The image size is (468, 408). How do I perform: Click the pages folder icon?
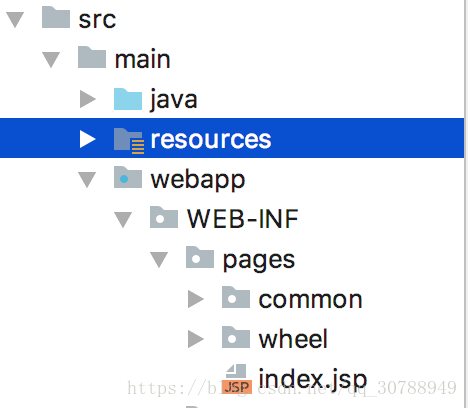click(200, 257)
